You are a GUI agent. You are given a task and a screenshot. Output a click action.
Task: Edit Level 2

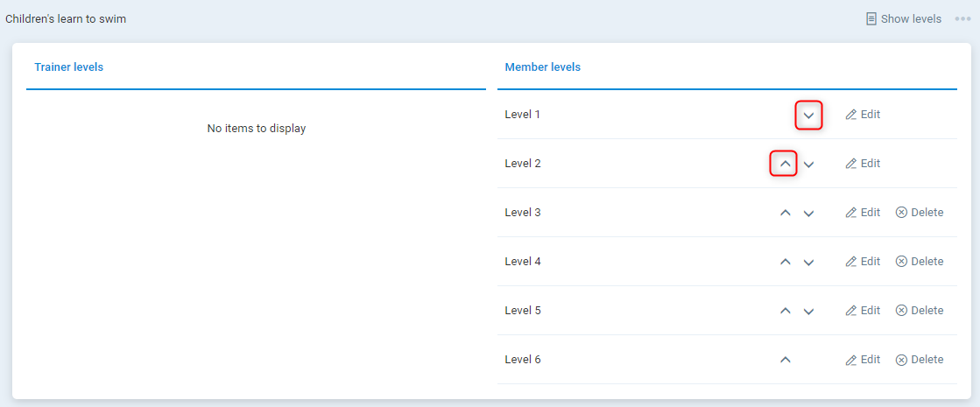863,164
